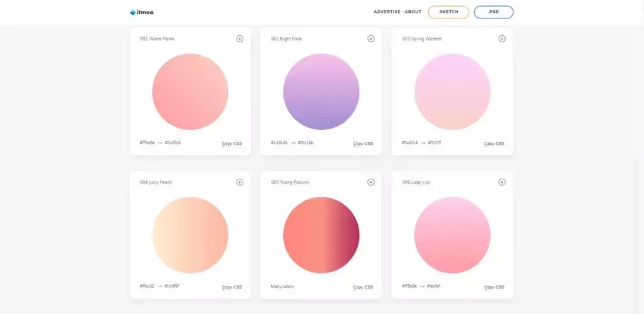Download the Lady Lips gradient
This screenshot has width=644, height=314.
pos(502,182)
